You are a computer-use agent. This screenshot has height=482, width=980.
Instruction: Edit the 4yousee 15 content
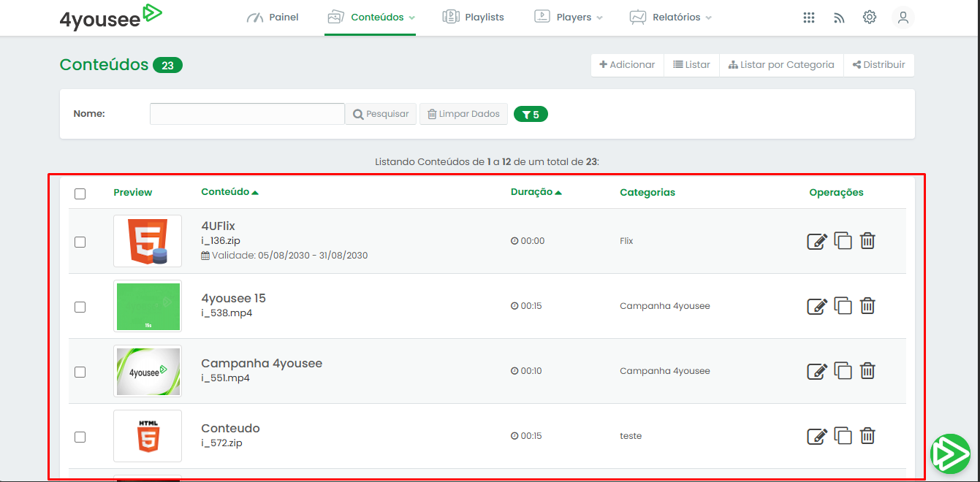point(817,306)
